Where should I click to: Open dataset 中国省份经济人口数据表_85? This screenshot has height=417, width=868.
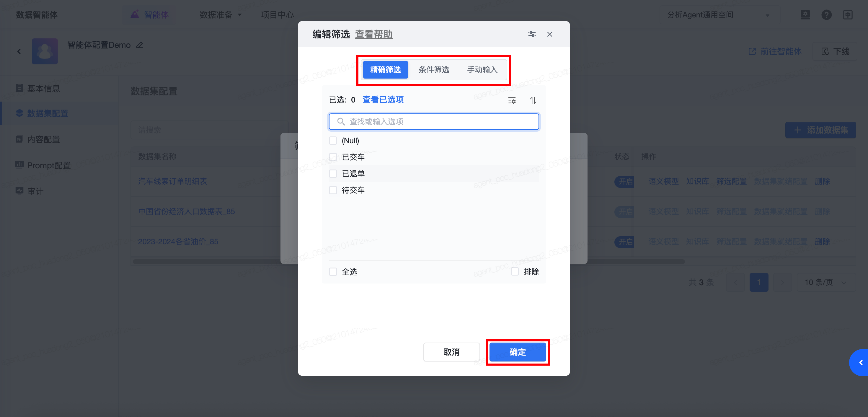(x=186, y=211)
